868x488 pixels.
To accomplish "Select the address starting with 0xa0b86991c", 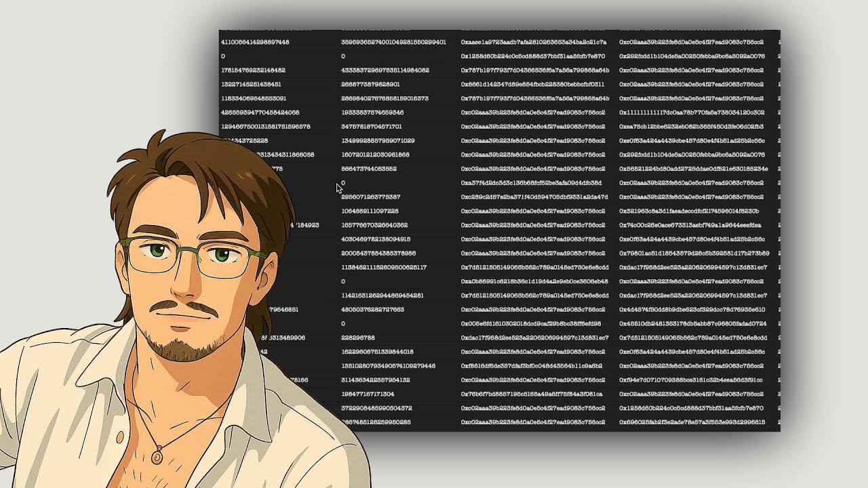I will click(534, 281).
